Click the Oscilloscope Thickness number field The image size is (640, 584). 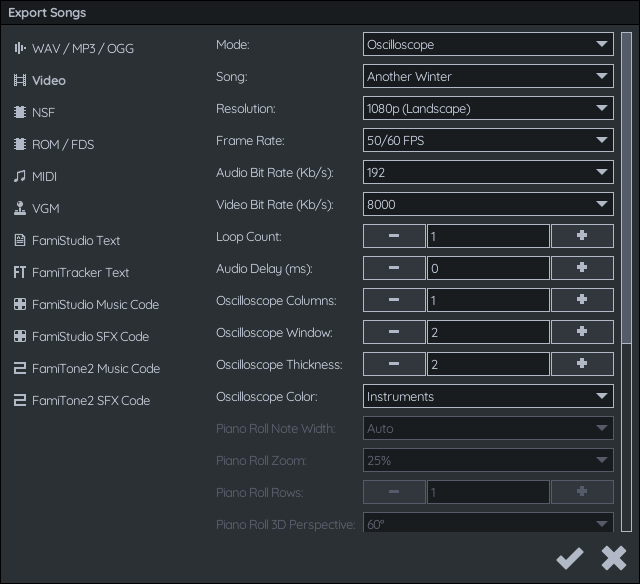point(488,364)
